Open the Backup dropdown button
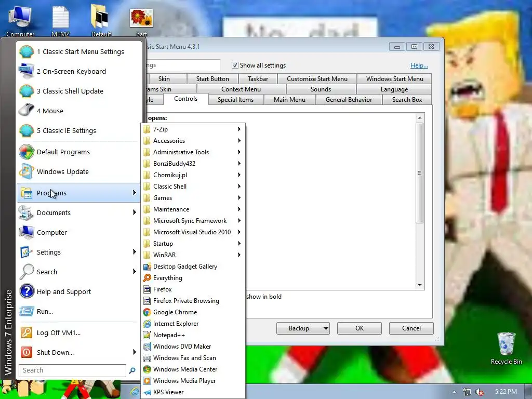The height and width of the screenshot is (399, 532). [303, 328]
